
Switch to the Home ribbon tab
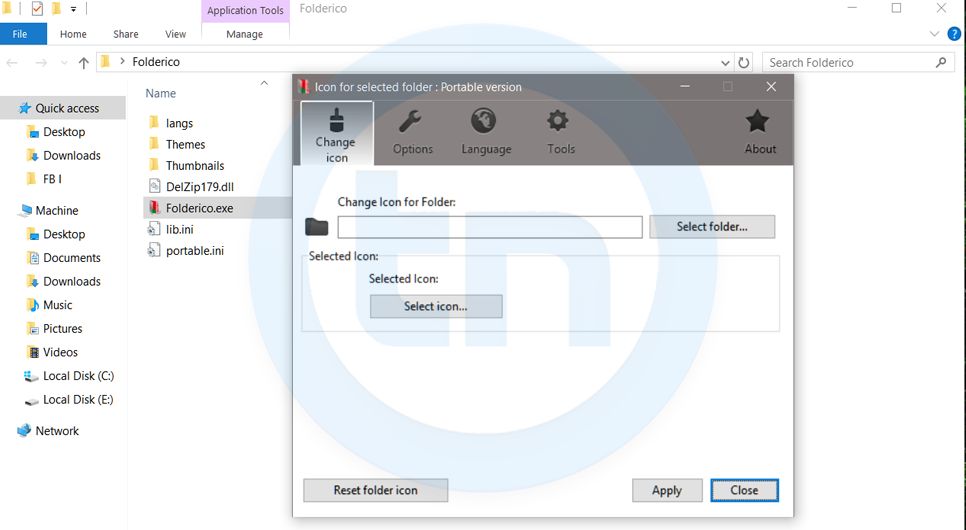(x=73, y=34)
